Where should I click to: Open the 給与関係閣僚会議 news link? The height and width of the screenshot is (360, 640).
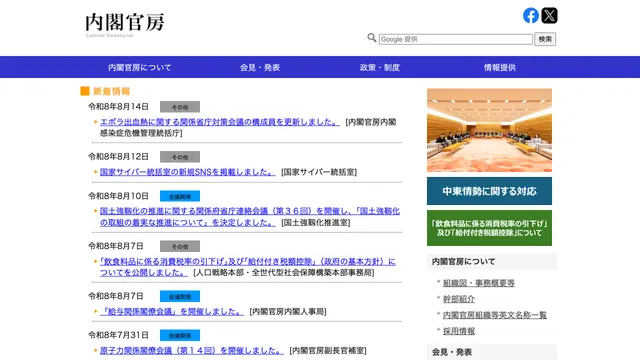[172, 311]
